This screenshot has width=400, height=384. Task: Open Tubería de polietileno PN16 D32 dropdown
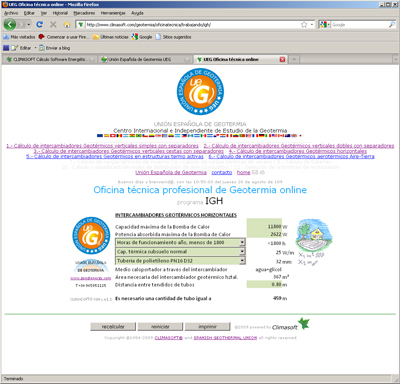click(180, 260)
